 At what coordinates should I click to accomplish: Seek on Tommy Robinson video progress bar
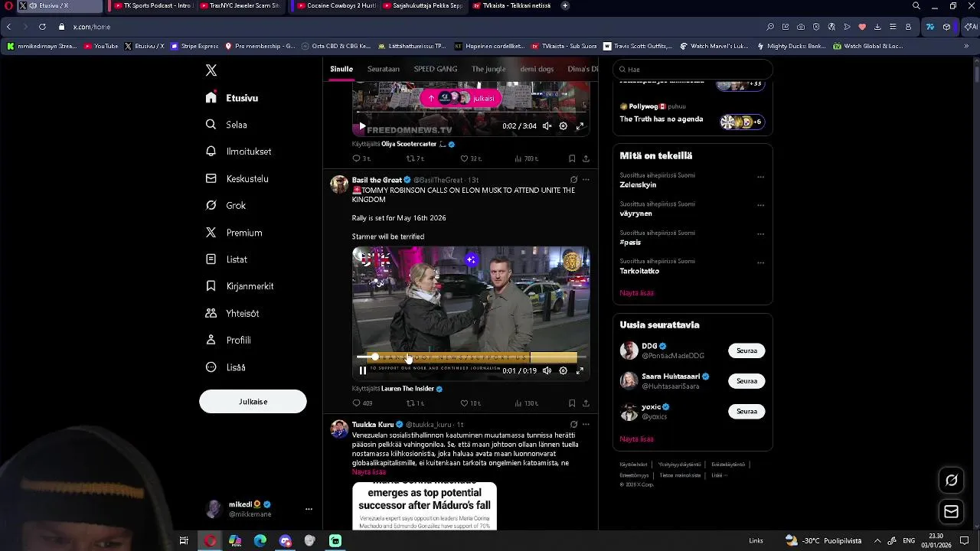point(471,357)
